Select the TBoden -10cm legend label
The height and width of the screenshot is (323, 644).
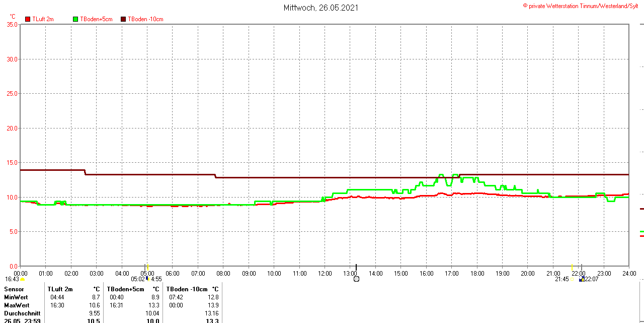pos(145,19)
